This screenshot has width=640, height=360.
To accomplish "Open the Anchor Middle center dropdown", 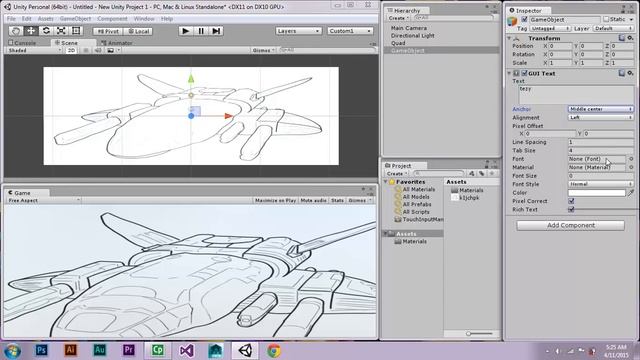I will tap(601, 109).
